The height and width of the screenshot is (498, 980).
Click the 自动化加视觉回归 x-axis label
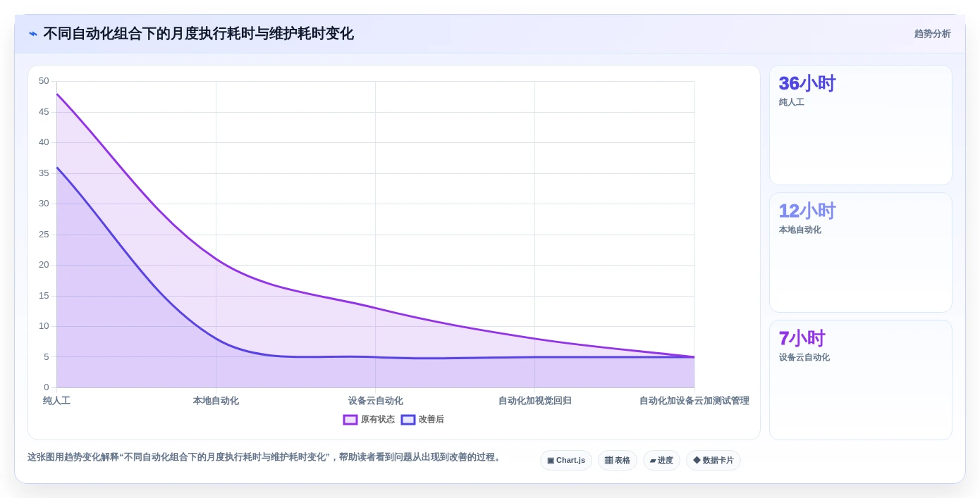click(x=534, y=401)
